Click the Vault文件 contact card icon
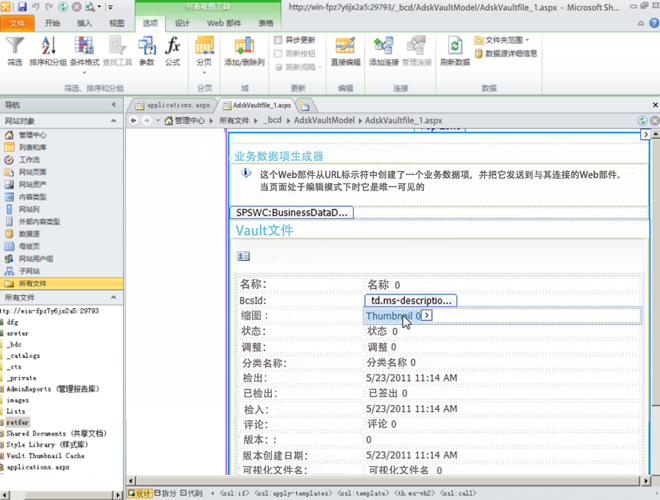The width and height of the screenshot is (660, 500). (x=243, y=256)
